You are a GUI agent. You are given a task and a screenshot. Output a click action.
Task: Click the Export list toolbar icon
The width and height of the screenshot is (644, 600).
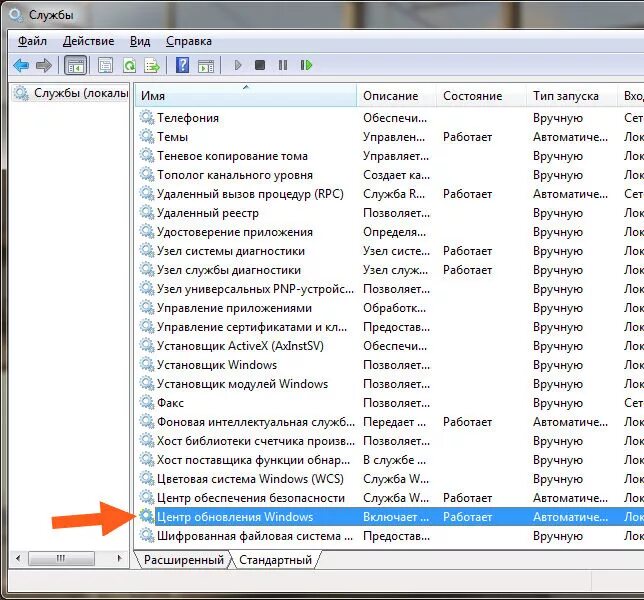(152, 65)
